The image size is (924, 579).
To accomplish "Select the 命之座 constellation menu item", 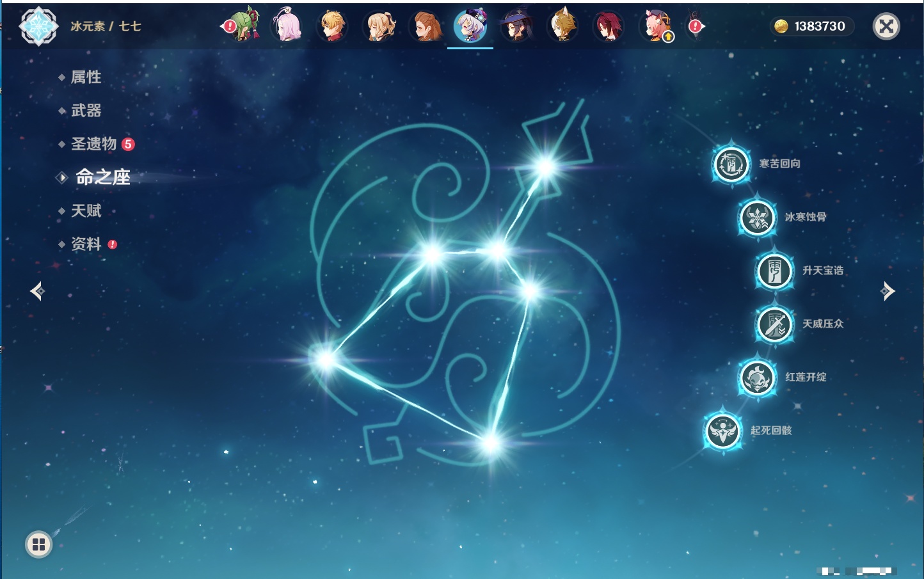I will click(x=102, y=177).
